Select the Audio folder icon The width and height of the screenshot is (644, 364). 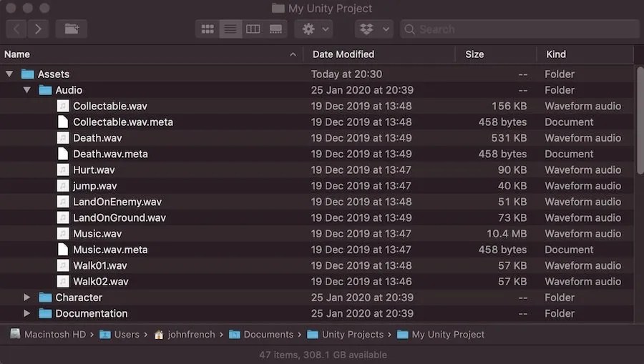[x=45, y=90]
